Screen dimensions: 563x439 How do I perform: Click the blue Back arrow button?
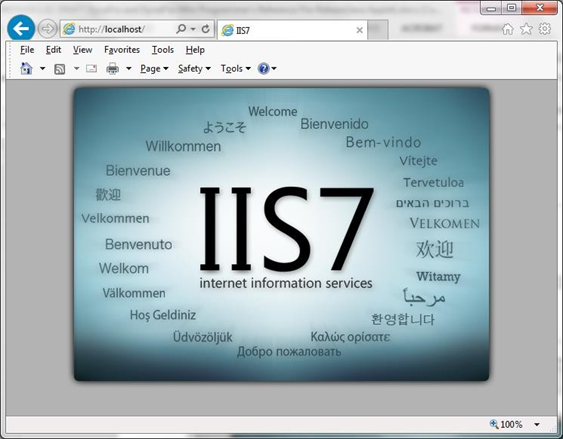21,28
